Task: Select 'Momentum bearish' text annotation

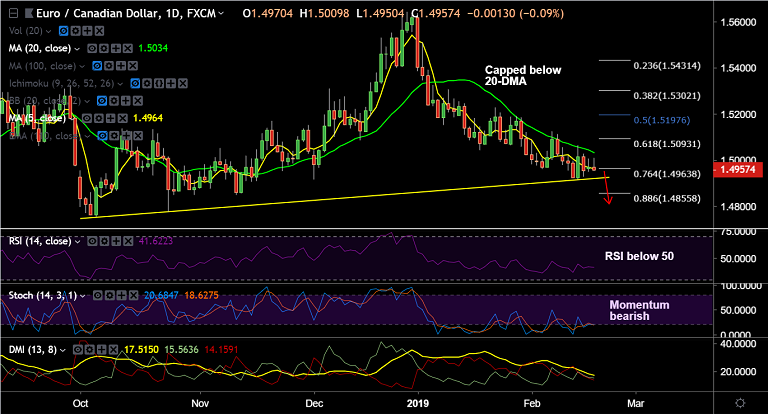Action: (x=639, y=310)
